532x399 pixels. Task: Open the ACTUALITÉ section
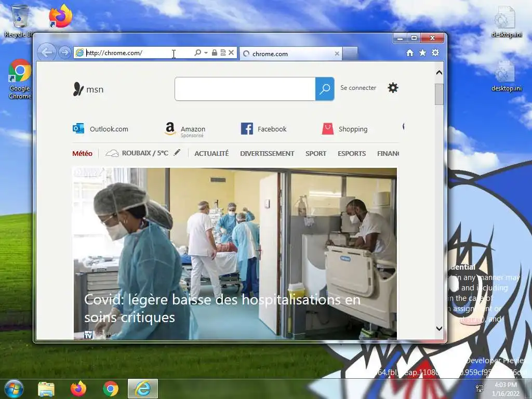tap(211, 153)
